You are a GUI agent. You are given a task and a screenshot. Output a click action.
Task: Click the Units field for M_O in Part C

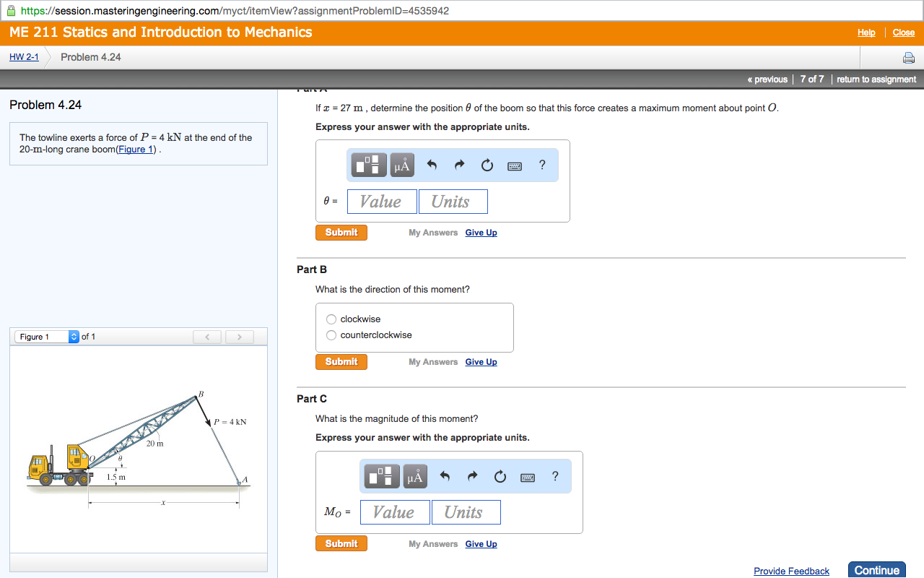point(465,512)
